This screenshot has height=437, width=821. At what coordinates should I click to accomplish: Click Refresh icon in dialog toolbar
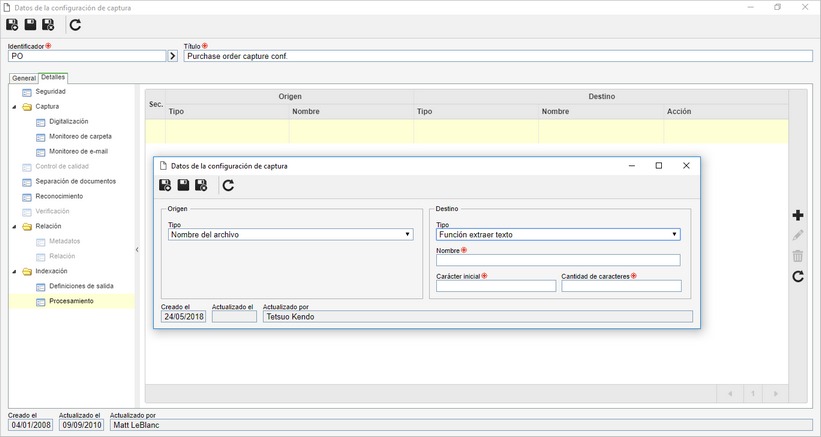pos(228,185)
